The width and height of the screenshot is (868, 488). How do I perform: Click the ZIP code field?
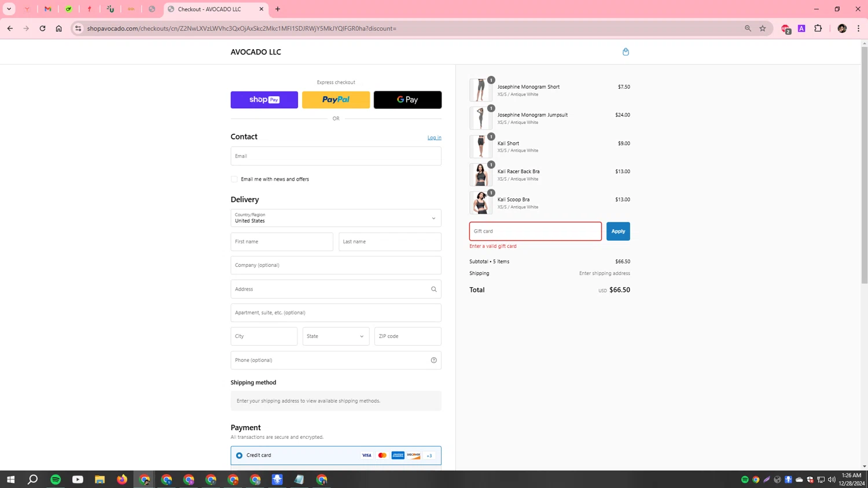[408, 336]
